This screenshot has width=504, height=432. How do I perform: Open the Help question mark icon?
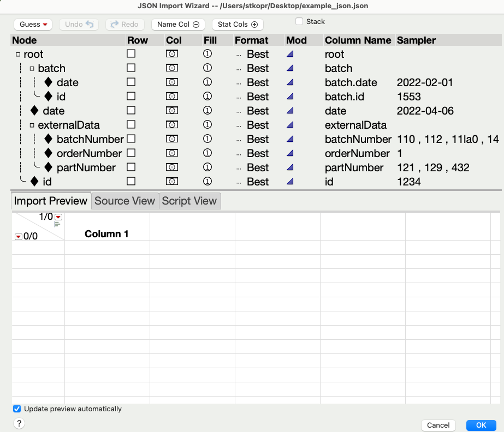click(x=20, y=423)
